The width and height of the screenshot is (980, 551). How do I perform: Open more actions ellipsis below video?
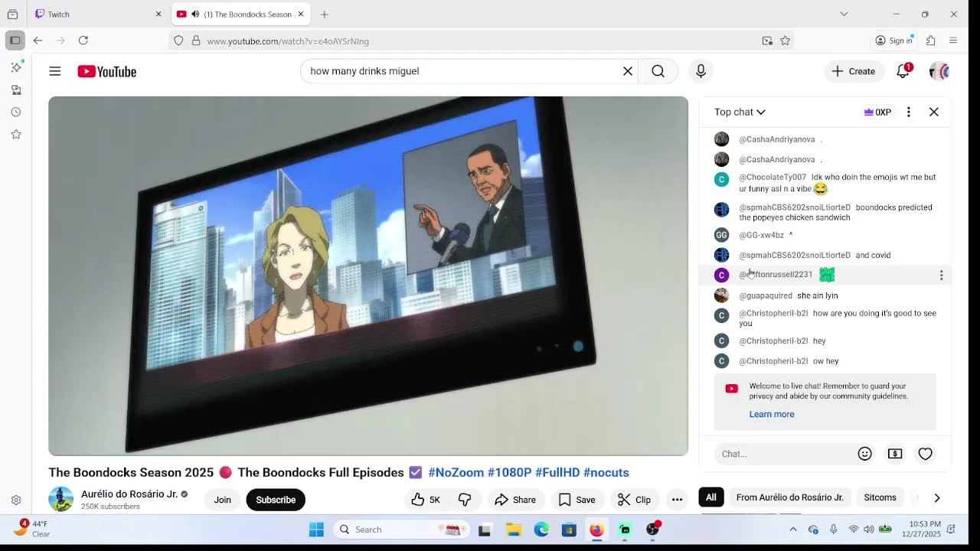[x=677, y=500]
